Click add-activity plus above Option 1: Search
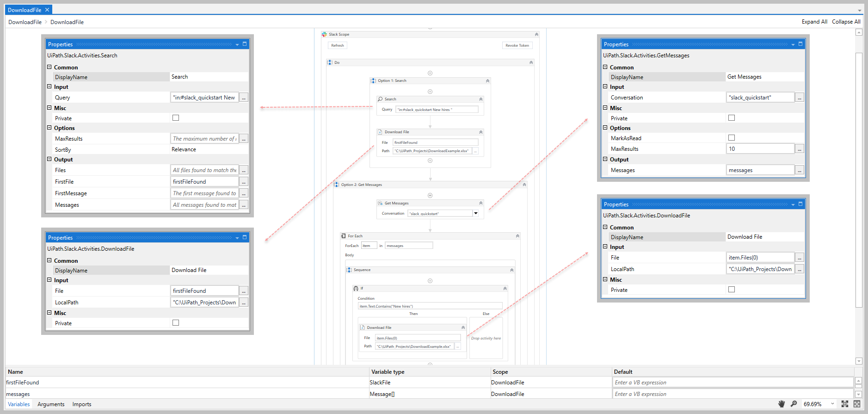This screenshot has height=414, width=868. coord(430,73)
